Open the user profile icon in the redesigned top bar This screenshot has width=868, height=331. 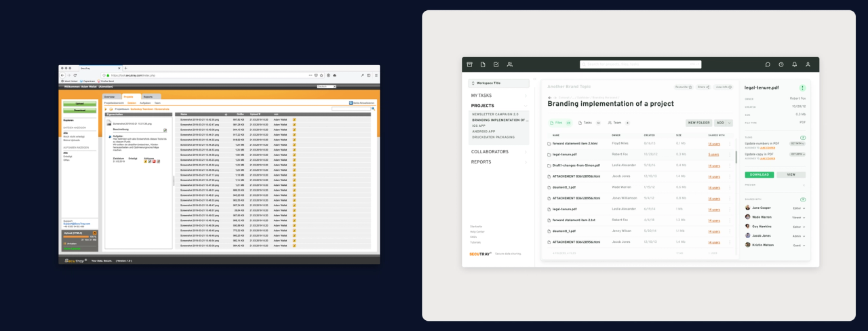click(x=808, y=64)
